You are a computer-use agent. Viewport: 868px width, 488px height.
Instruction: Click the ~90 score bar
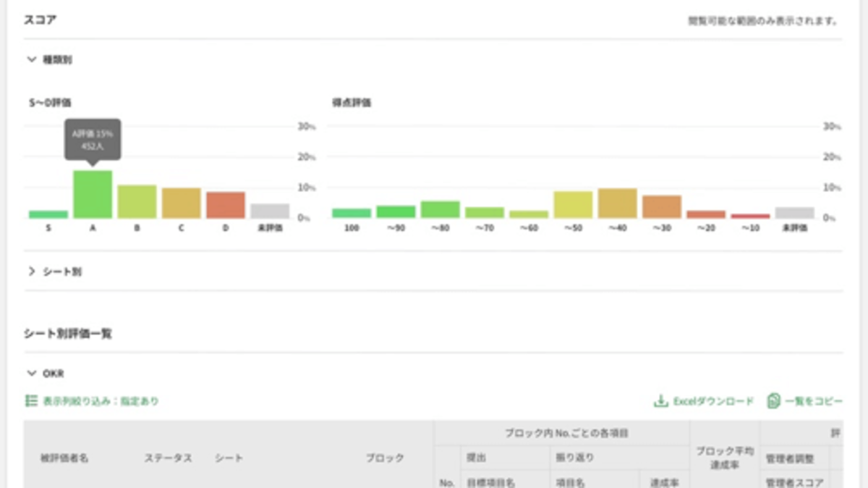[x=396, y=212]
